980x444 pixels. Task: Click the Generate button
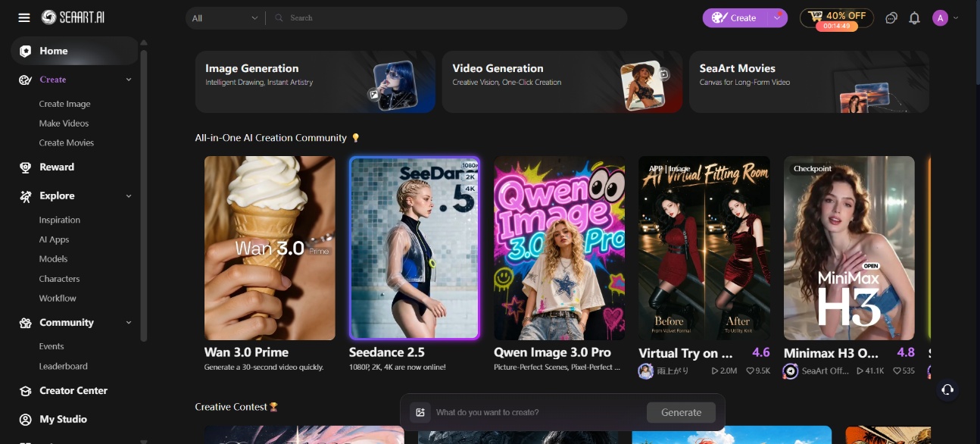point(681,412)
